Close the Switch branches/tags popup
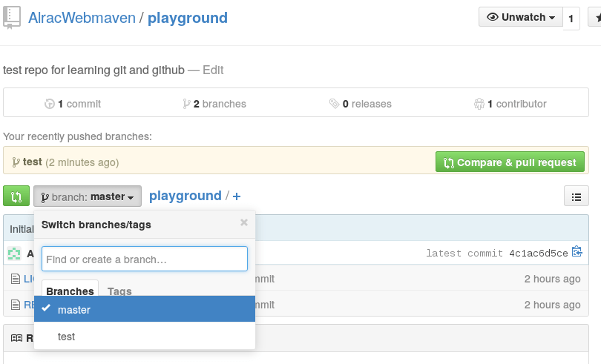The height and width of the screenshot is (364, 601). pyautogui.click(x=244, y=222)
